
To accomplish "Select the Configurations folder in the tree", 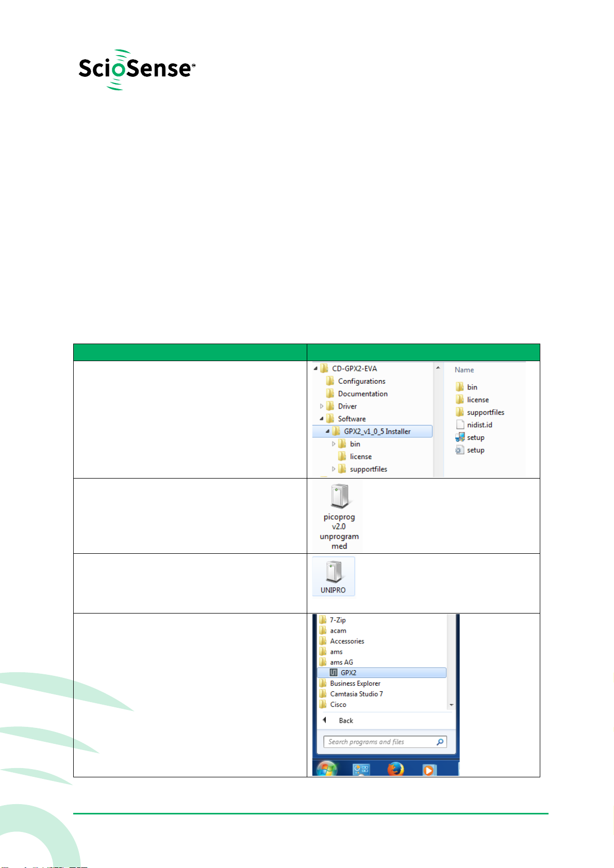I will tap(356, 381).
